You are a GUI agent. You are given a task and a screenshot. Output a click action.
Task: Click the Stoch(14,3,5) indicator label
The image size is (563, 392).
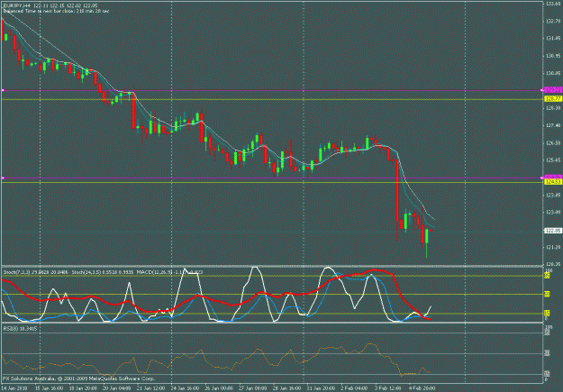[103, 272]
